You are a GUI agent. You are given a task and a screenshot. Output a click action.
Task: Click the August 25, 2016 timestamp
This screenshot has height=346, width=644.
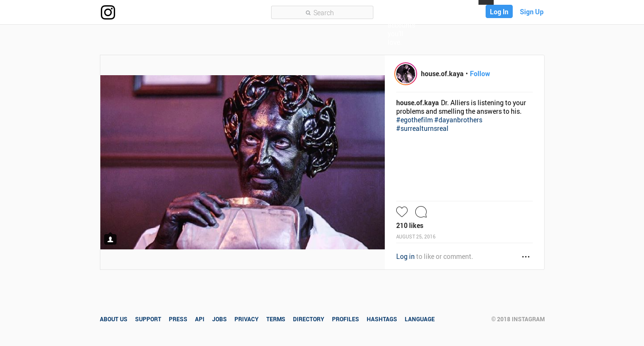pos(416,237)
